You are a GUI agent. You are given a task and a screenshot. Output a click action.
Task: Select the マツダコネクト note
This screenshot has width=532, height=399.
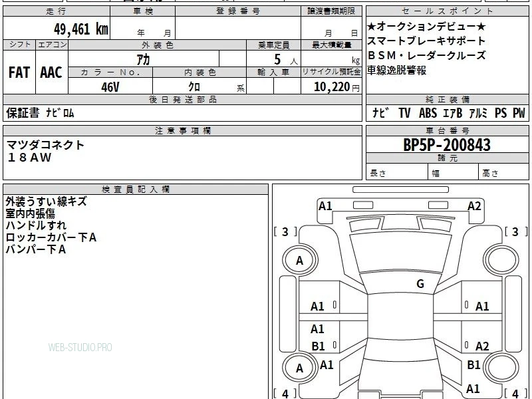(45, 145)
